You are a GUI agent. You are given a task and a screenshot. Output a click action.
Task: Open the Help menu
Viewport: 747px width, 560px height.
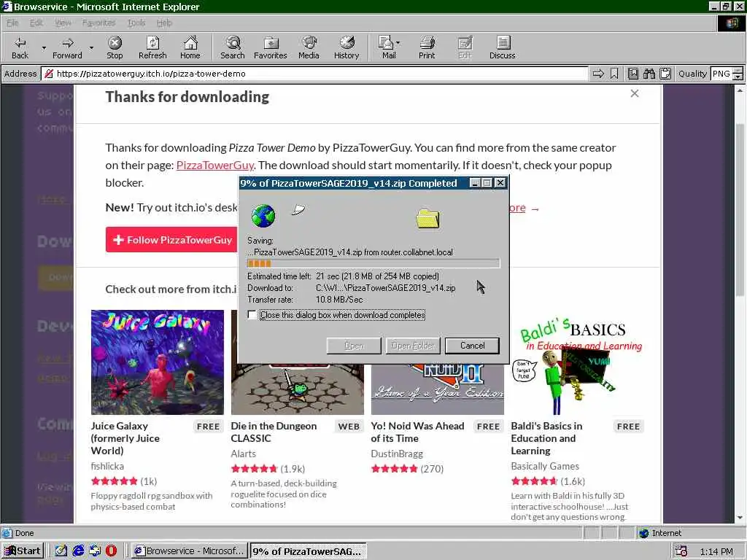tap(164, 23)
